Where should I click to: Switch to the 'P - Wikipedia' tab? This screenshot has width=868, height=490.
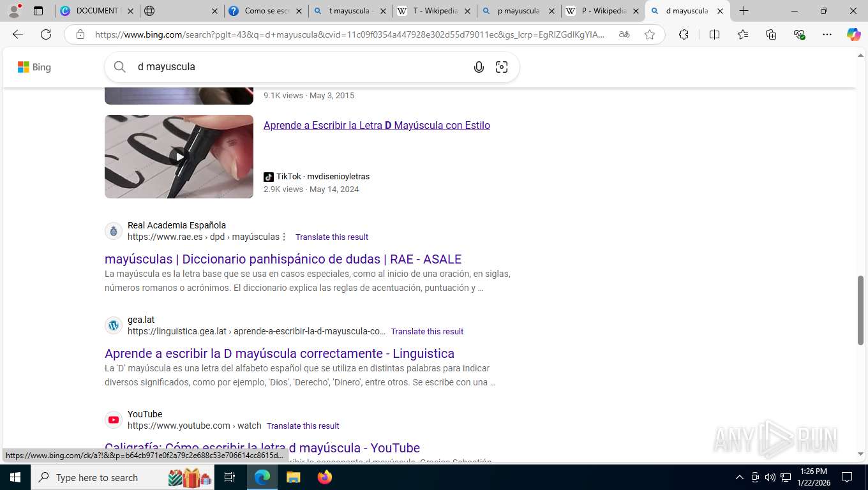click(602, 11)
